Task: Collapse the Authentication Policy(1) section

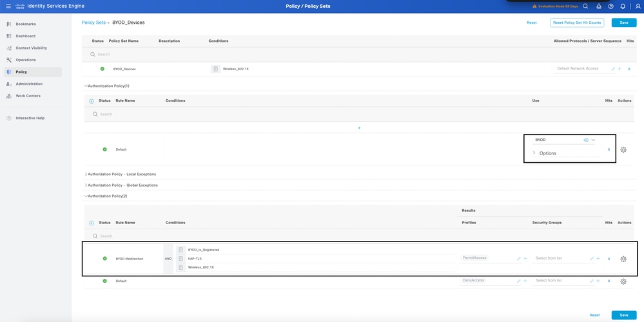Action: 86,86
